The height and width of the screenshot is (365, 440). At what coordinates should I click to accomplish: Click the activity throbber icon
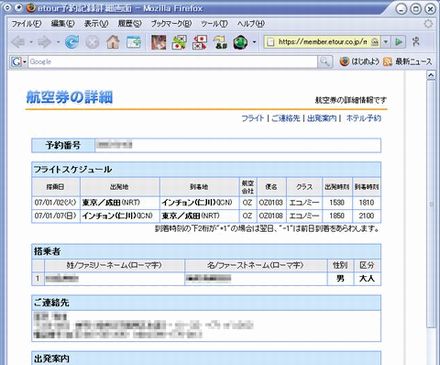coord(428,24)
